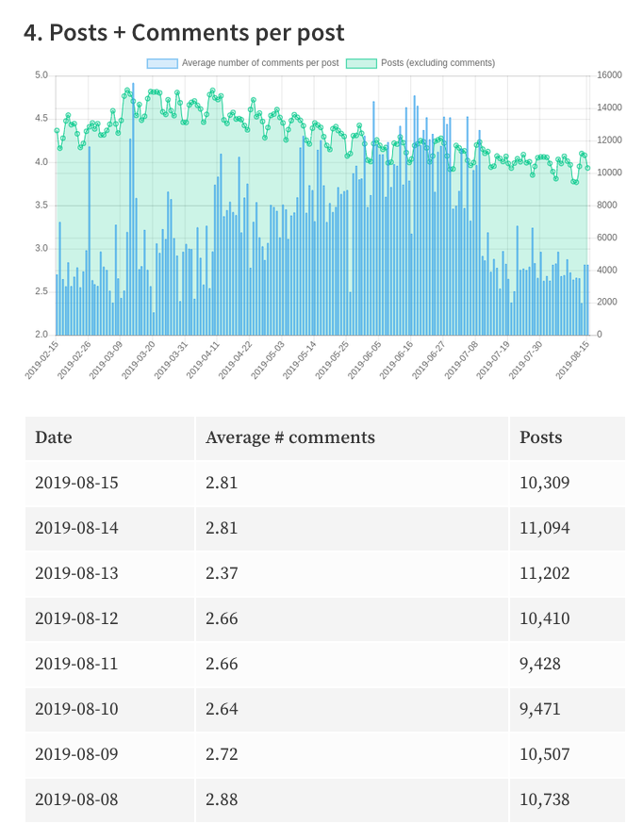The width and height of the screenshot is (643, 840).
Task: Select the 2.88 average comments cell
Action: pyautogui.click(x=222, y=799)
